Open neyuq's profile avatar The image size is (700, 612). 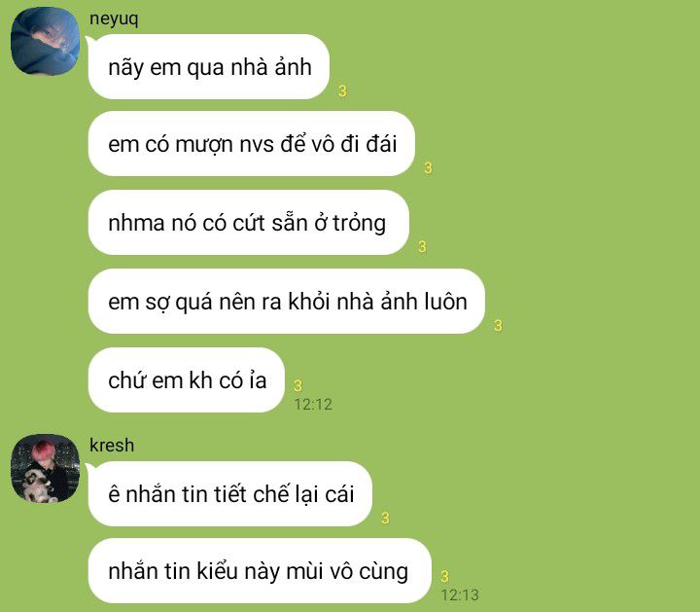(x=45, y=41)
